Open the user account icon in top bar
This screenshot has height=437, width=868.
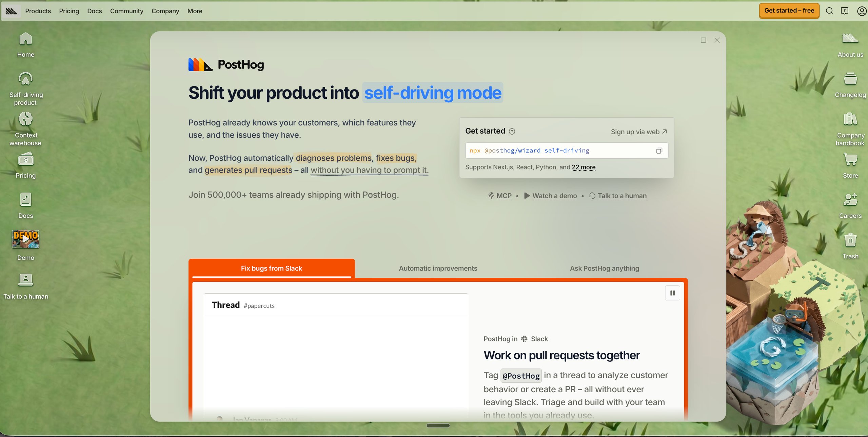861,11
